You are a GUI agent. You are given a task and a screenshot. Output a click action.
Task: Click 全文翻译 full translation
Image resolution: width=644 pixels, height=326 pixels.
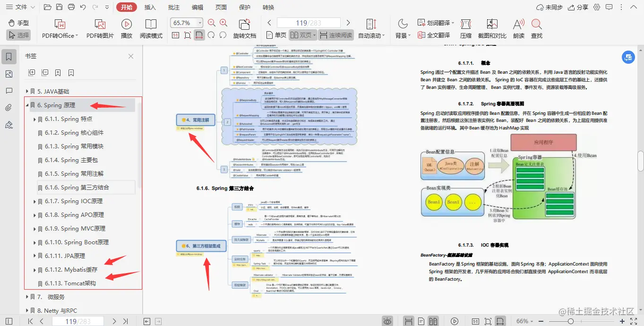point(434,35)
